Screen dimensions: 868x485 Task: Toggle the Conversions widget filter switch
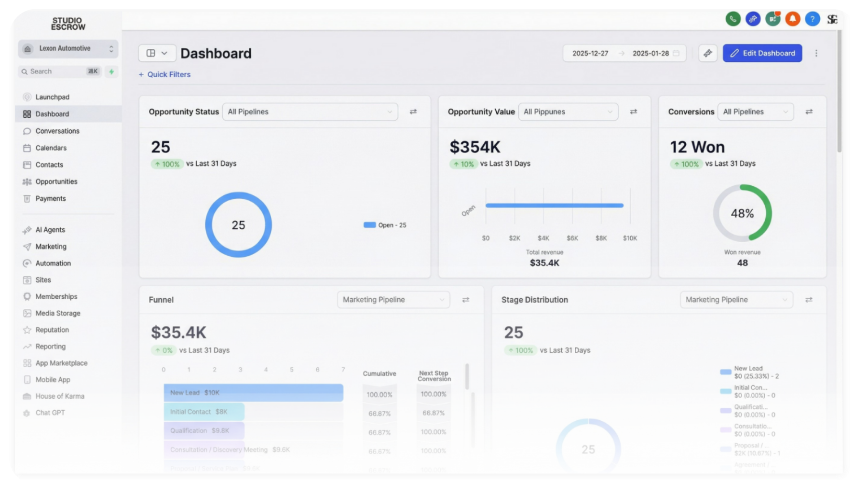(810, 111)
